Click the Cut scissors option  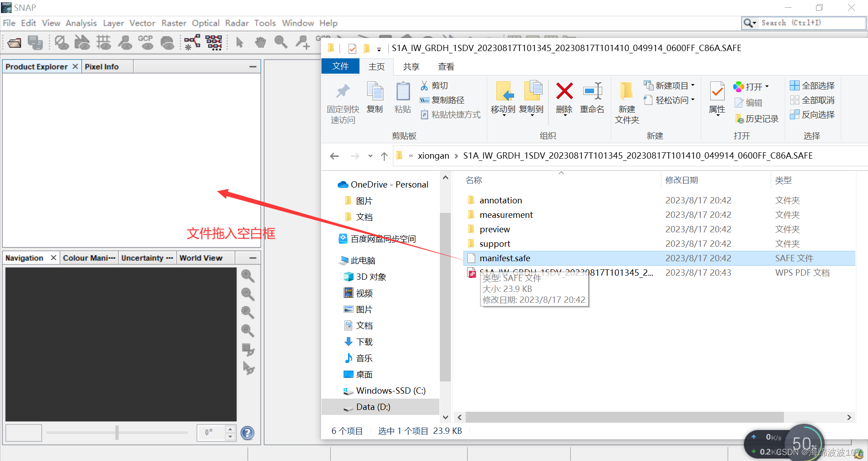coord(434,85)
